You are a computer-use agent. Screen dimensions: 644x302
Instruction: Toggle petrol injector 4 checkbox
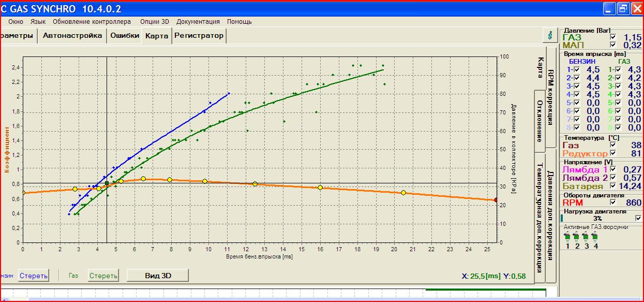(x=577, y=94)
